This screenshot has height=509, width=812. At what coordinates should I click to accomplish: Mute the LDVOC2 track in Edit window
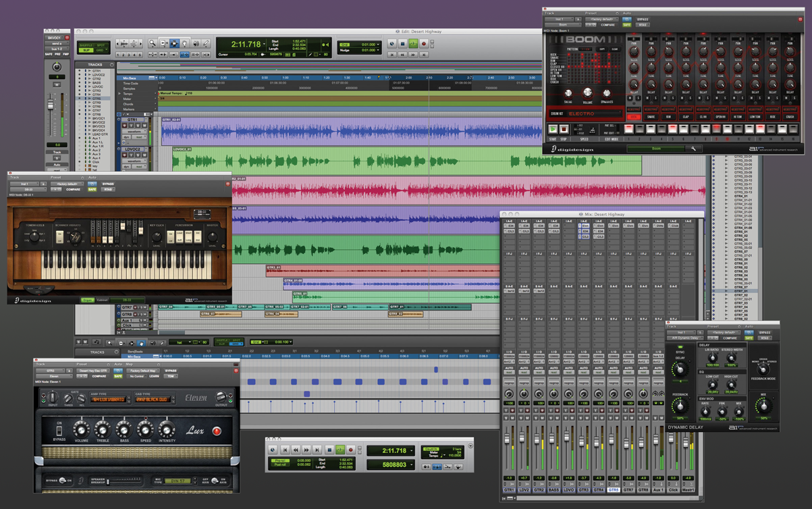(144, 155)
